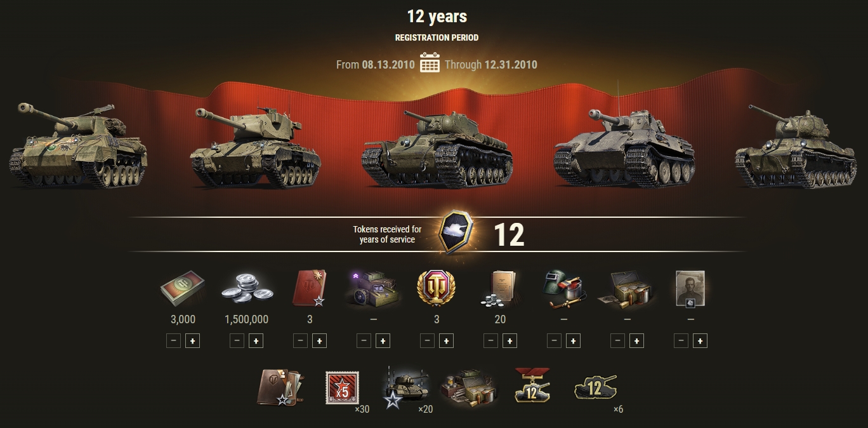Click the token badge icon beside 12
868x428 pixels.
tap(457, 233)
